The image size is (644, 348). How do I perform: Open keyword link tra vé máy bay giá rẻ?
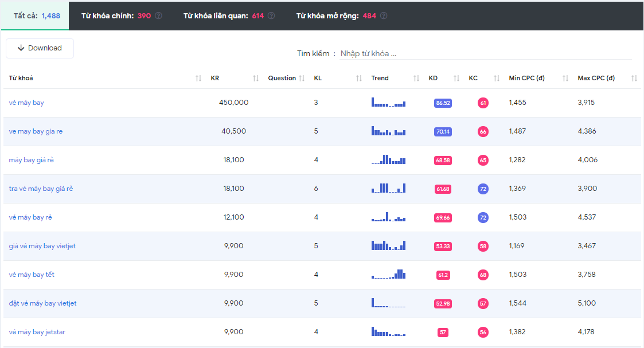(41, 189)
